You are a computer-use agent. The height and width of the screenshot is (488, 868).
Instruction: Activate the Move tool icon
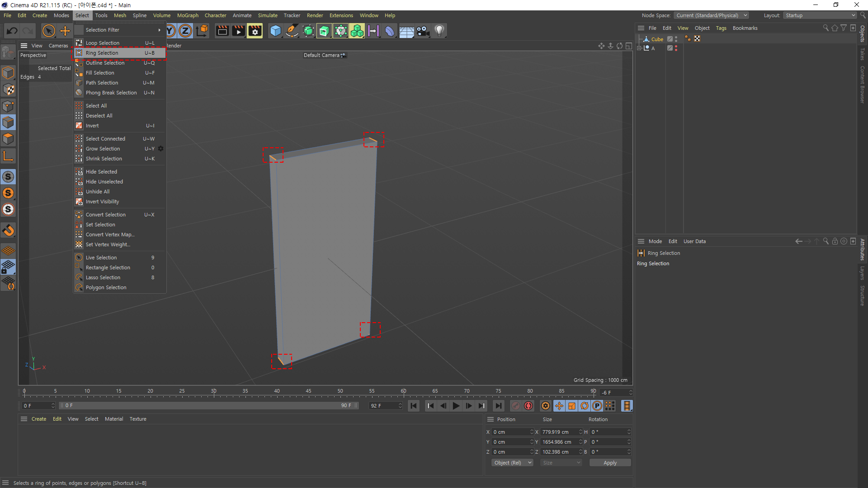click(66, 31)
